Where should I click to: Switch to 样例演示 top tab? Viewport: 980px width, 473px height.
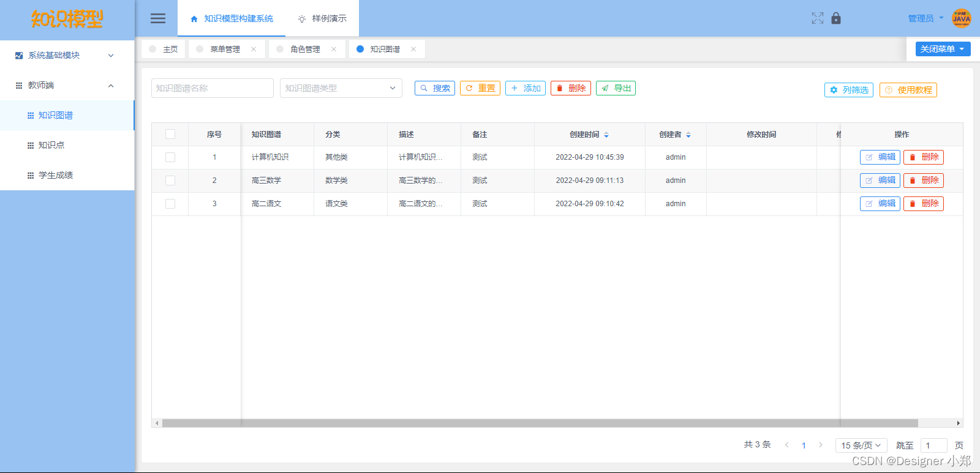pyautogui.click(x=322, y=18)
